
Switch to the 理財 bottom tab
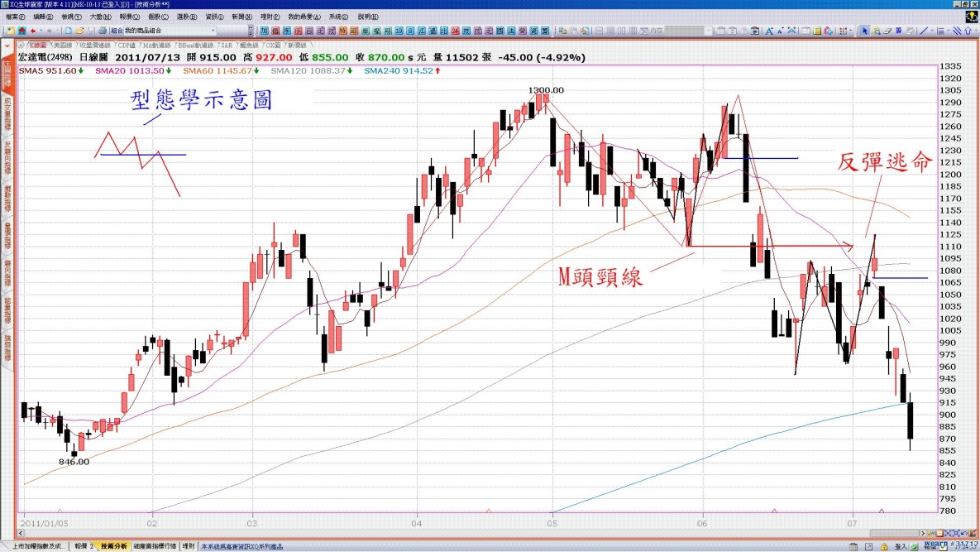click(188, 546)
